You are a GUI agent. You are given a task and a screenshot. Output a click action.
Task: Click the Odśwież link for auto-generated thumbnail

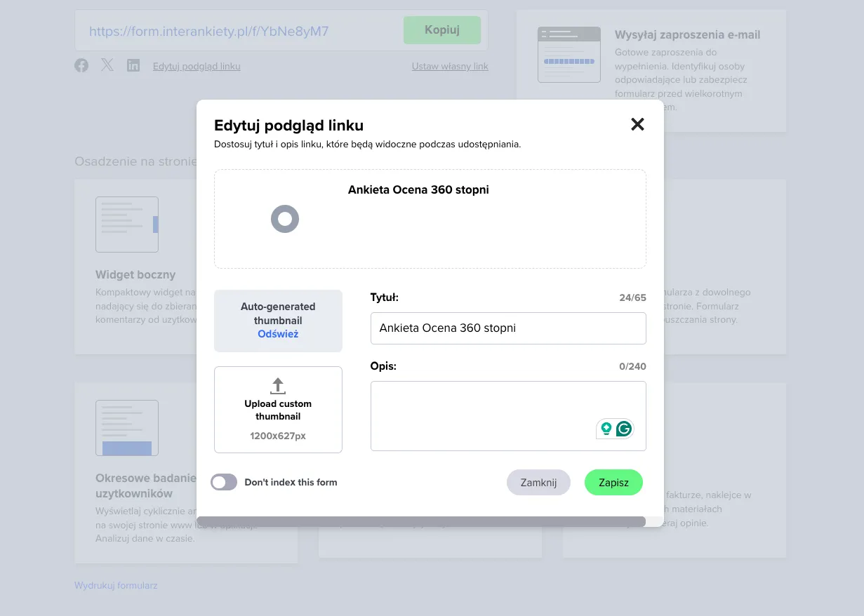click(x=278, y=334)
